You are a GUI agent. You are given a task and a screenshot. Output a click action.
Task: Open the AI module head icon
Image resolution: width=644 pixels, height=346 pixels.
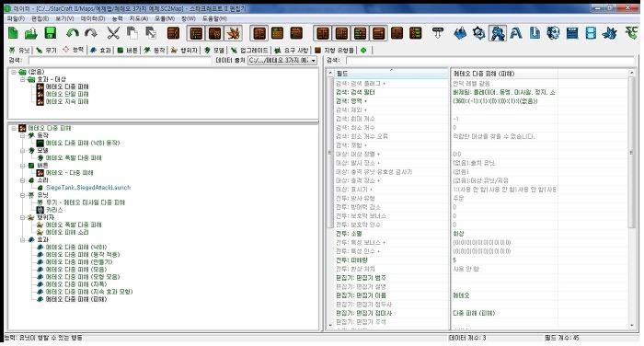[x=553, y=33]
